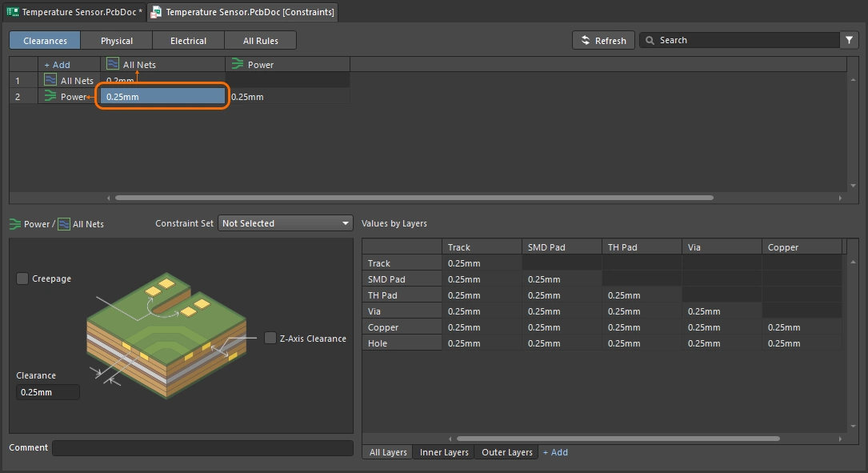
Task: Enable the Creepage checkbox
Action: pos(22,279)
